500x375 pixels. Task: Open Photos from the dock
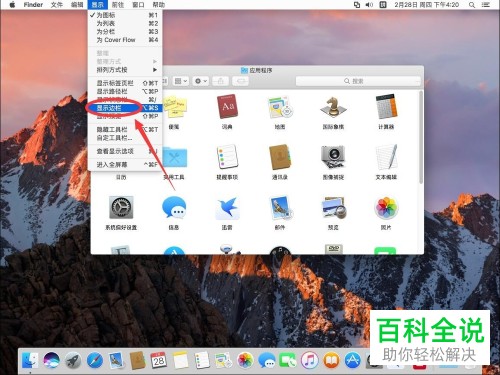[245, 361]
